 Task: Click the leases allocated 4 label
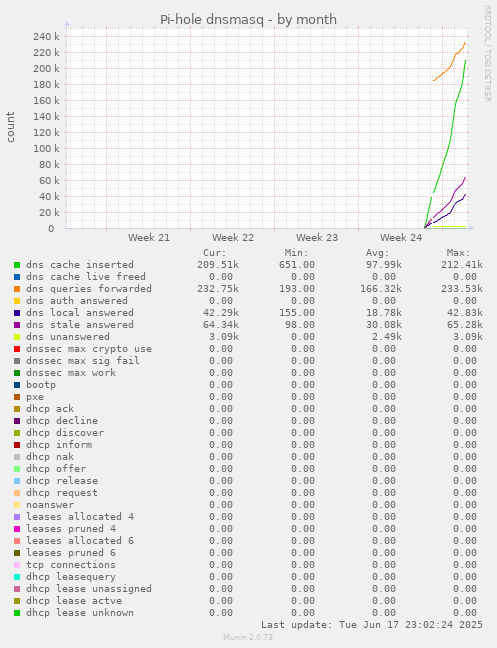pos(80,516)
